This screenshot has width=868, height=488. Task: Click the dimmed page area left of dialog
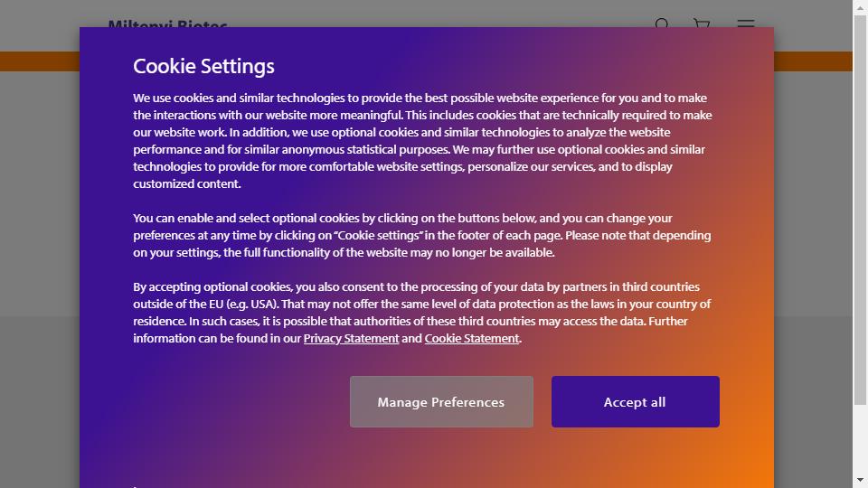(x=39, y=277)
